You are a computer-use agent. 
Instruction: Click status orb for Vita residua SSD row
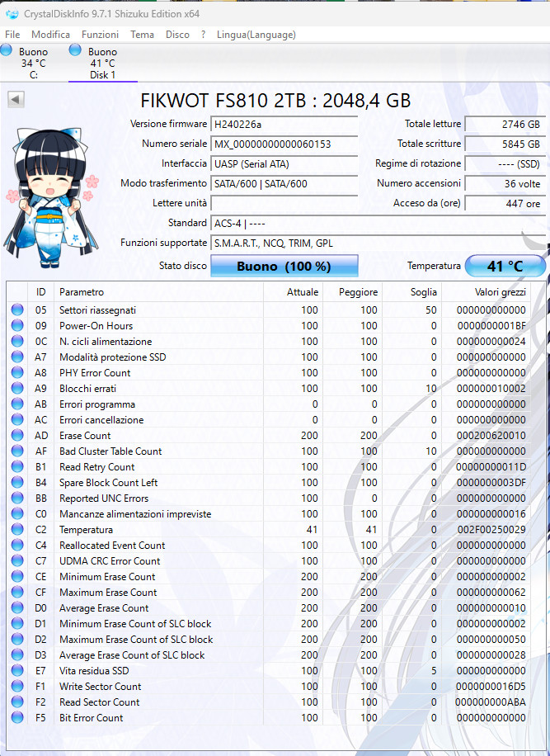coord(17,671)
